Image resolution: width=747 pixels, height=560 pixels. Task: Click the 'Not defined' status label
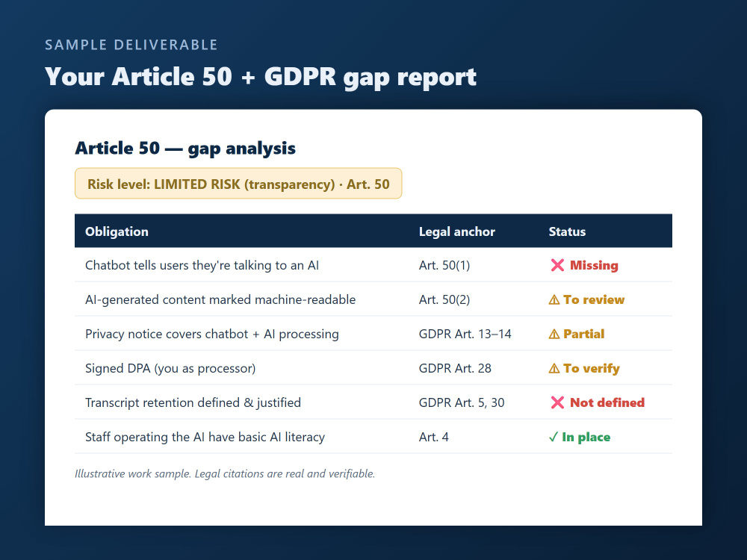pyautogui.click(x=607, y=402)
